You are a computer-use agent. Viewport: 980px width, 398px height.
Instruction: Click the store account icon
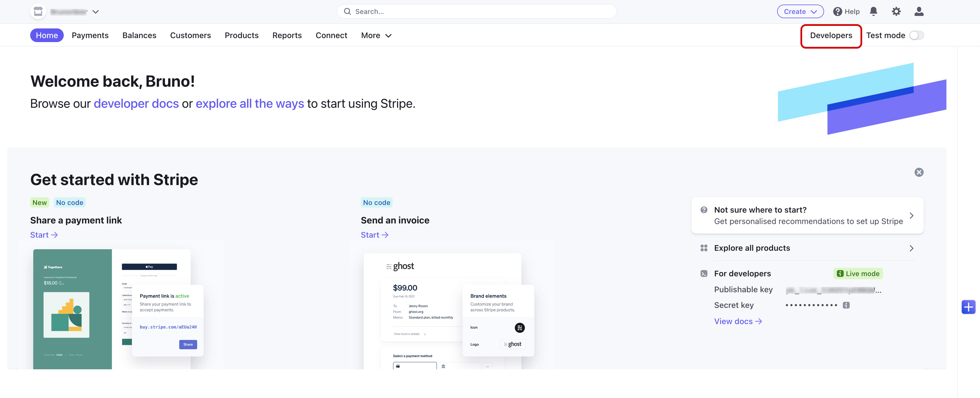point(38,11)
